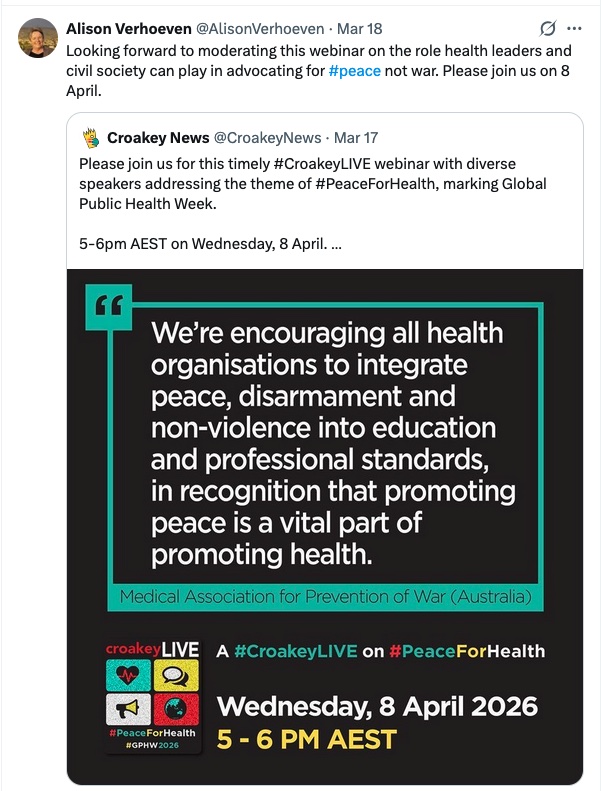This screenshot has height=791, width=601.
Task: Click the Croakey News avatar icon
Action: tap(91, 136)
